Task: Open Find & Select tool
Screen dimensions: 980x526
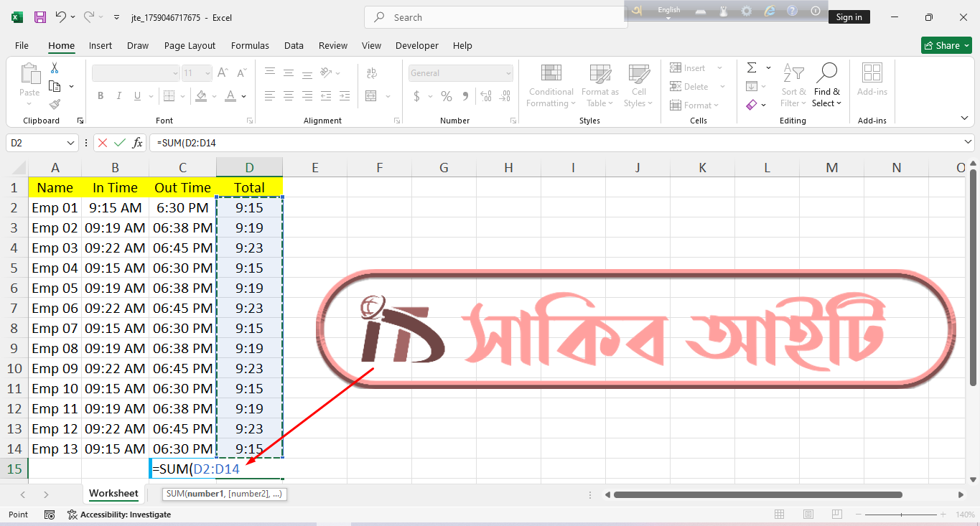Action: pos(826,85)
